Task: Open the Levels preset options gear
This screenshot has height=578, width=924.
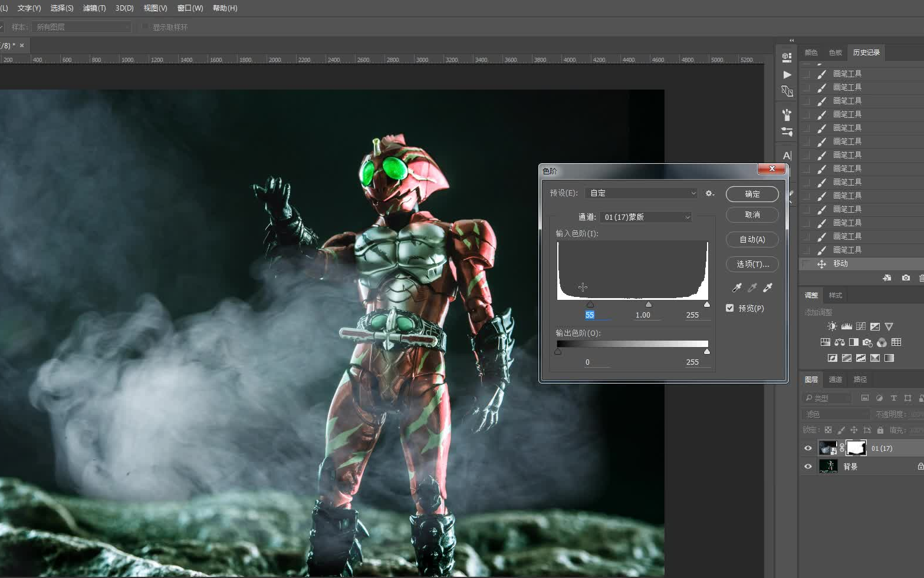Action: tap(709, 193)
